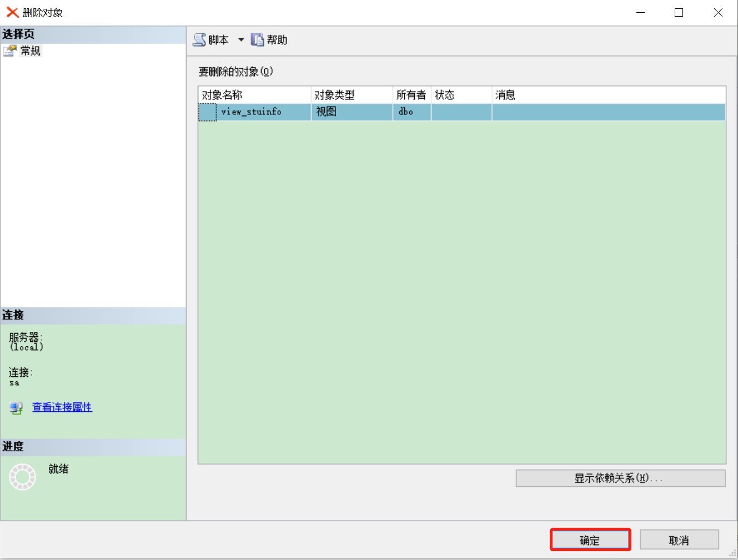Image resolution: width=738 pixels, height=560 pixels.
Task: Select the row header selector box
Action: click(x=208, y=112)
